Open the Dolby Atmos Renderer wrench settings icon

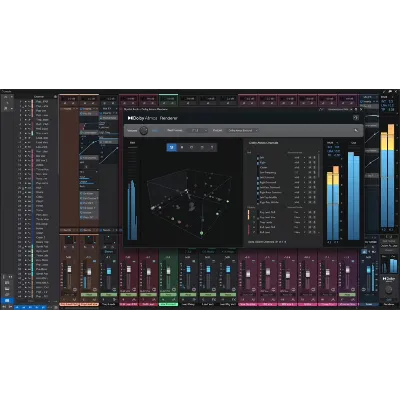click(356, 130)
